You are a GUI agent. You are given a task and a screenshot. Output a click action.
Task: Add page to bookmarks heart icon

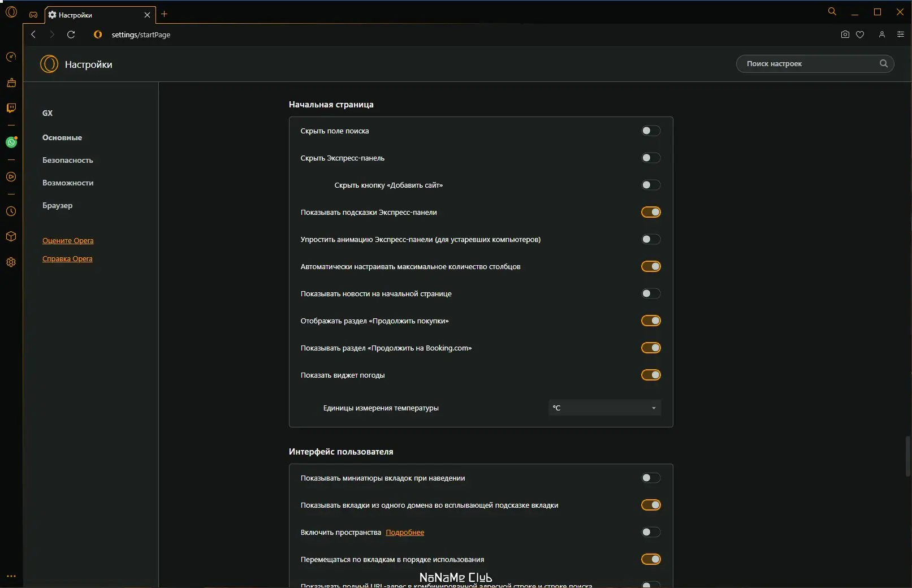click(x=860, y=34)
